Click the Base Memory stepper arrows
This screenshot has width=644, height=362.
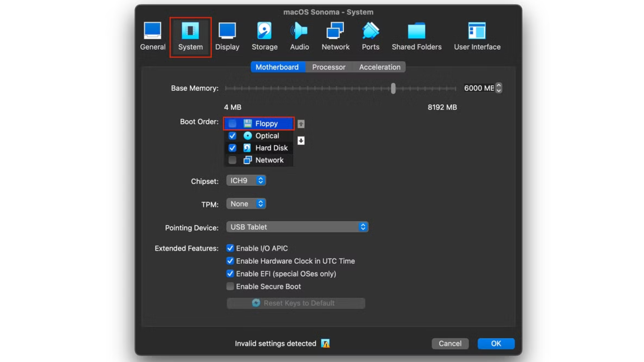pyautogui.click(x=499, y=88)
